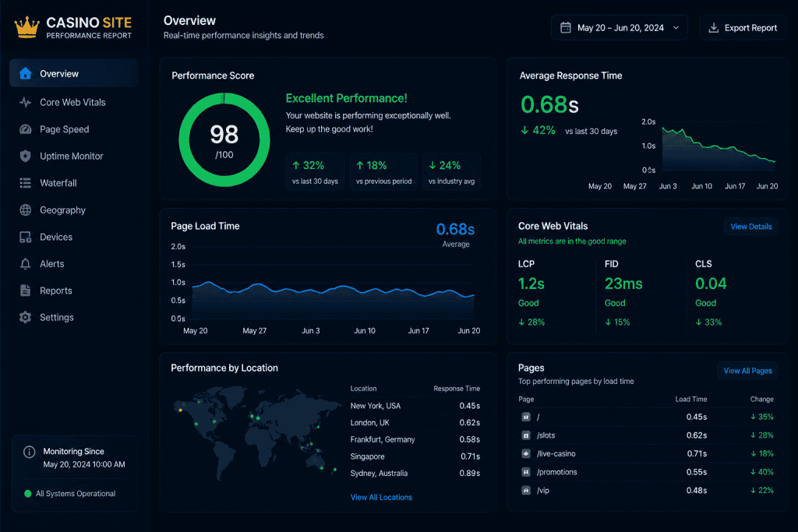Click the 24% vs industry avg card

[451, 172]
